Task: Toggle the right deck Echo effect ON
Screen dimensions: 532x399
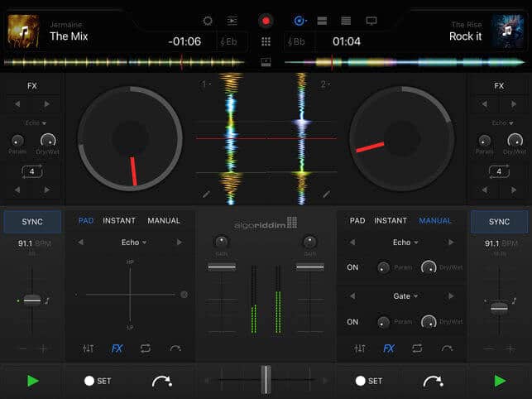Action: coord(352,267)
